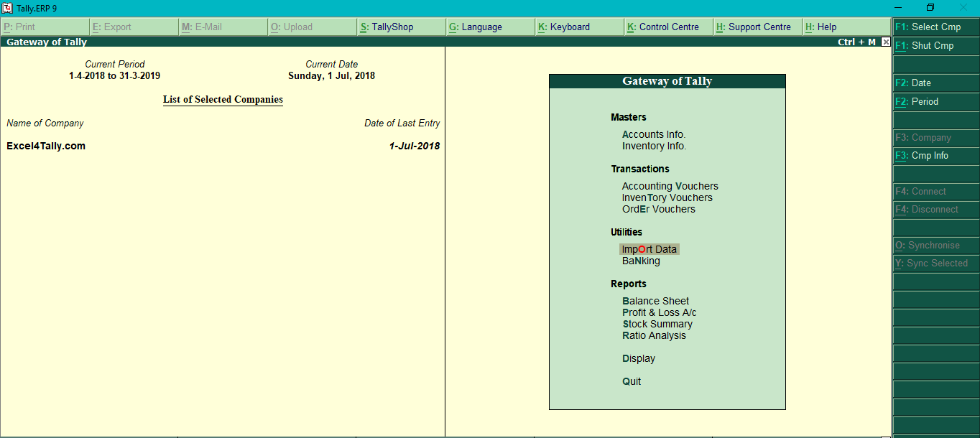Open Support Centre from top bar
This screenshot has height=438, width=980.
pos(758,27)
